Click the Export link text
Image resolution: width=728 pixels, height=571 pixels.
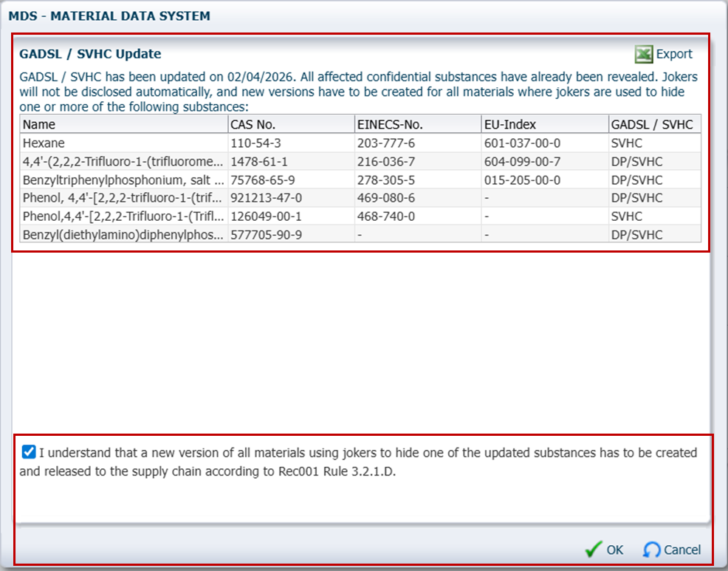click(673, 55)
